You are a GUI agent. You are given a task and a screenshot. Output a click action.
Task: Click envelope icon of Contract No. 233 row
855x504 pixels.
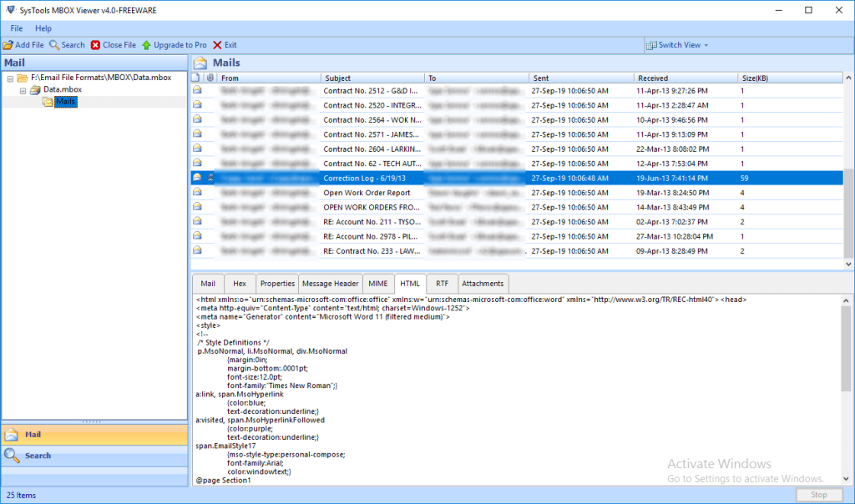(x=197, y=250)
